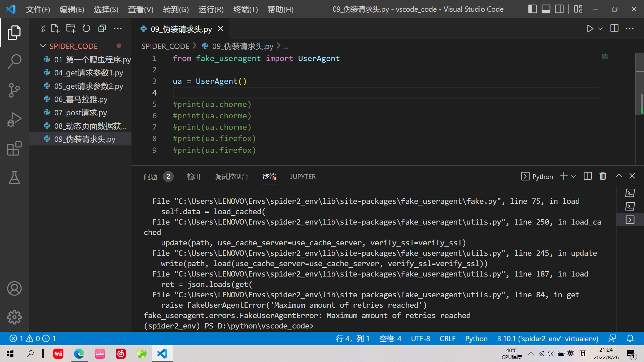The image size is (644, 362).
Task: Open run options dropdown next to play
Action: 600,28
